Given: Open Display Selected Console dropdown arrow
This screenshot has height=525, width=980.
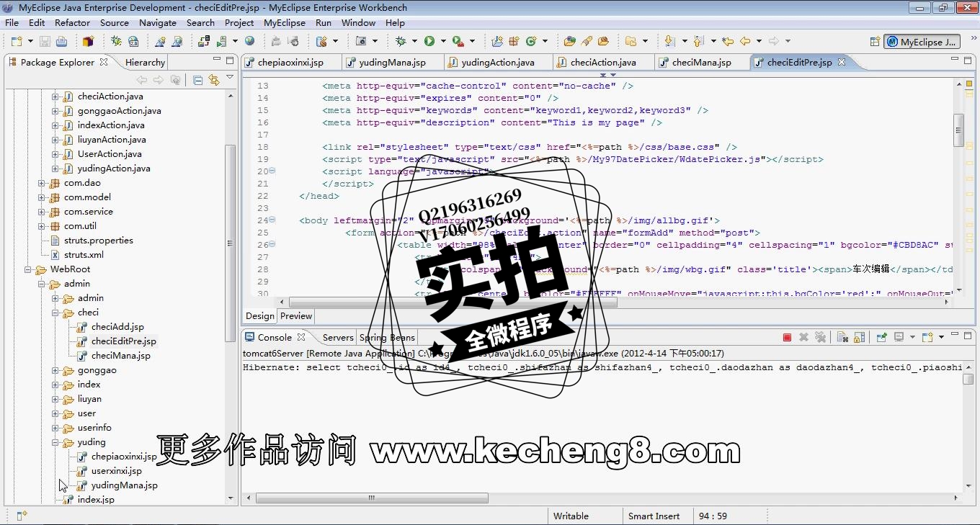Looking at the screenshot, I should (912, 337).
